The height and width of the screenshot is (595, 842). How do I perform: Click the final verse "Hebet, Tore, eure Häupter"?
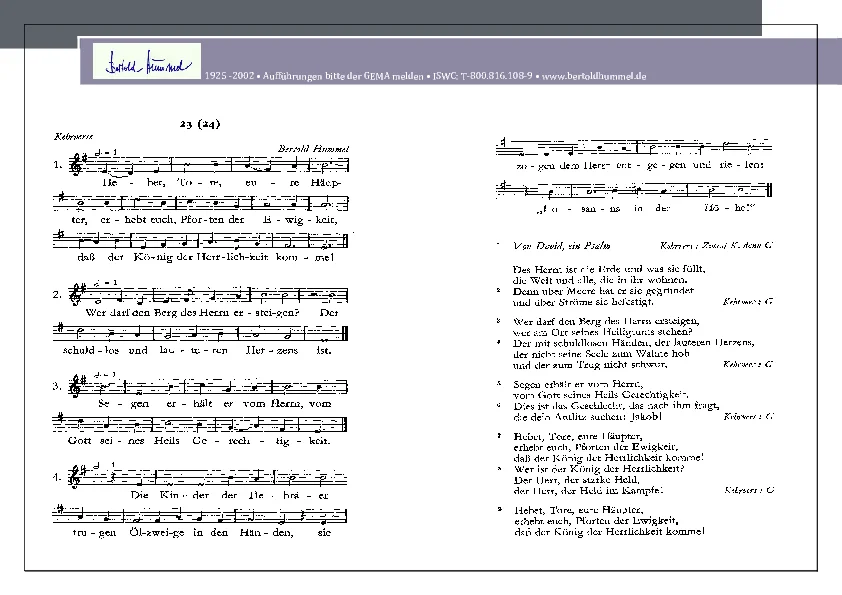(x=609, y=520)
